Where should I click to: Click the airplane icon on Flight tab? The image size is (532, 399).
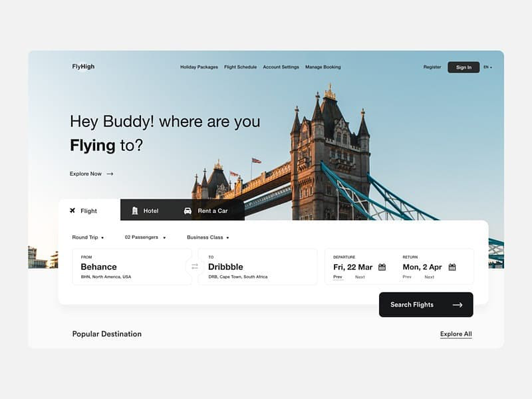point(72,211)
